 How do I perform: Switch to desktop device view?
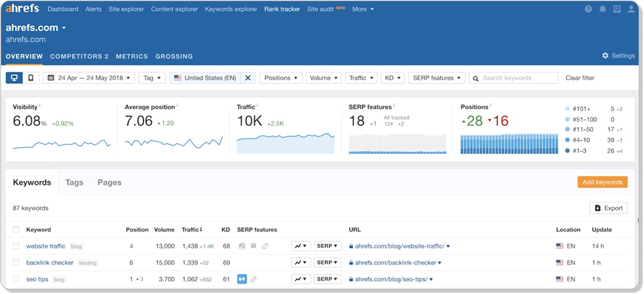pos(14,78)
